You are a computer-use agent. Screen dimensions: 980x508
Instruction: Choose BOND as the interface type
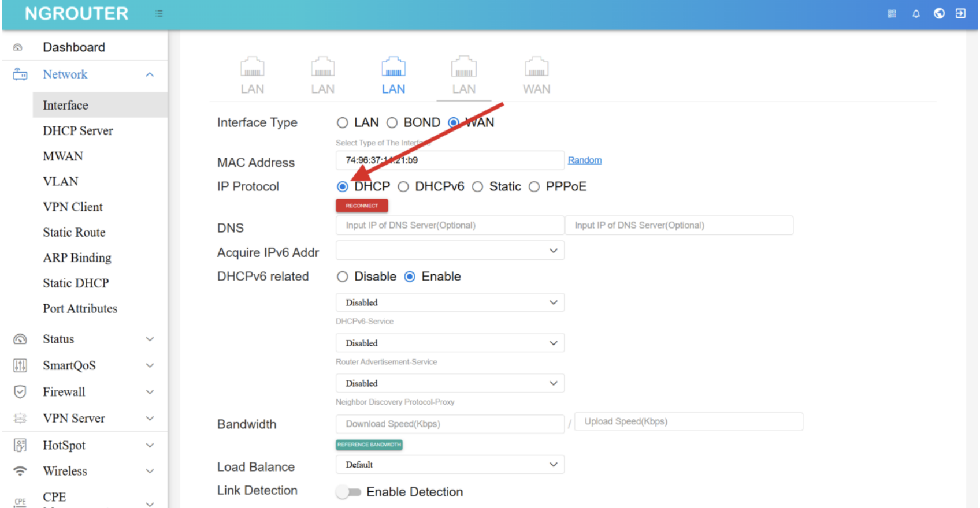pyautogui.click(x=392, y=122)
